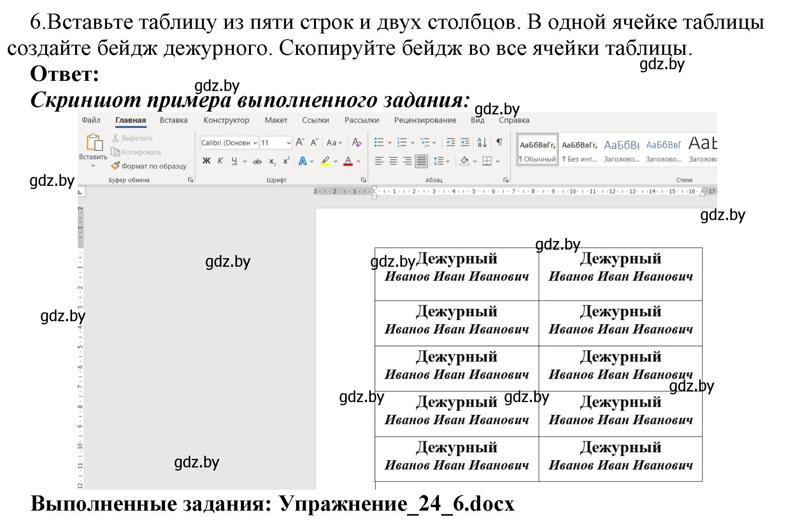Increase paragraph indent
The width and height of the screenshot is (793, 532).
pos(465,142)
